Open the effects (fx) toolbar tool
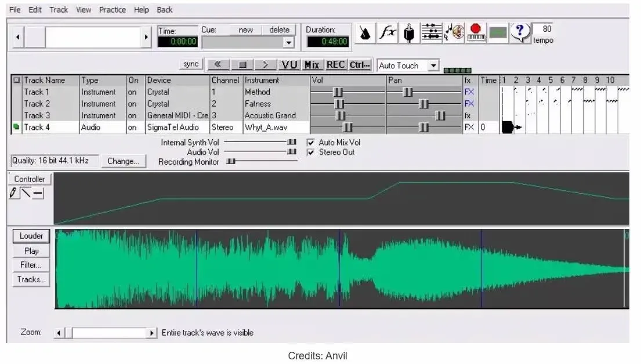The height and width of the screenshot is (364, 641). [388, 33]
